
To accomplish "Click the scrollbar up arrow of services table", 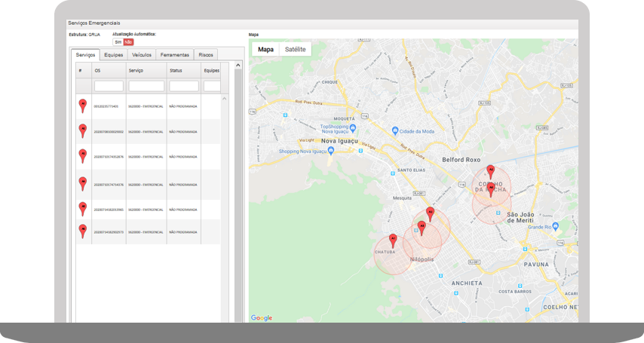I will tap(238, 66).
